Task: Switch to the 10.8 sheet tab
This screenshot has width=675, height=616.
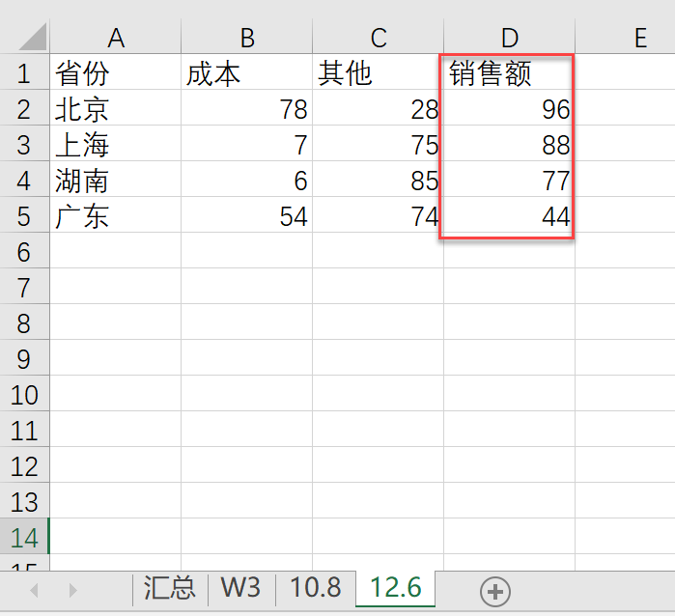Action: (316, 588)
